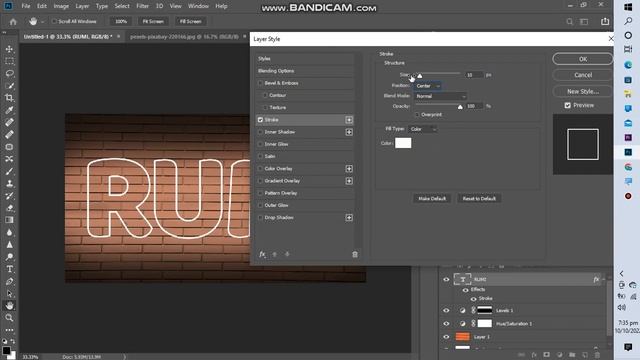
Task: Open the search icon in options bar
Action: [x=569, y=22]
